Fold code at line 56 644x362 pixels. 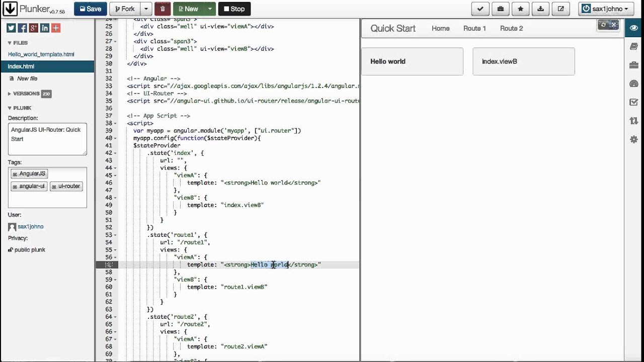115,257
